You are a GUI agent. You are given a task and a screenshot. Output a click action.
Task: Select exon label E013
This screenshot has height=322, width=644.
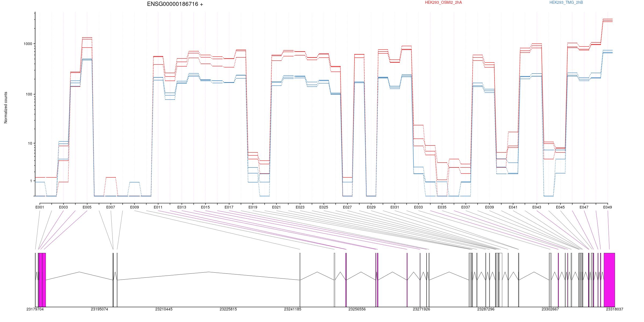tap(182, 207)
